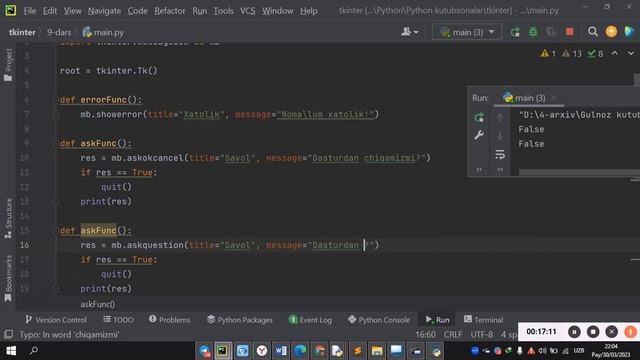Rerun main (3) from the toolbar

pyautogui.click(x=515, y=32)
